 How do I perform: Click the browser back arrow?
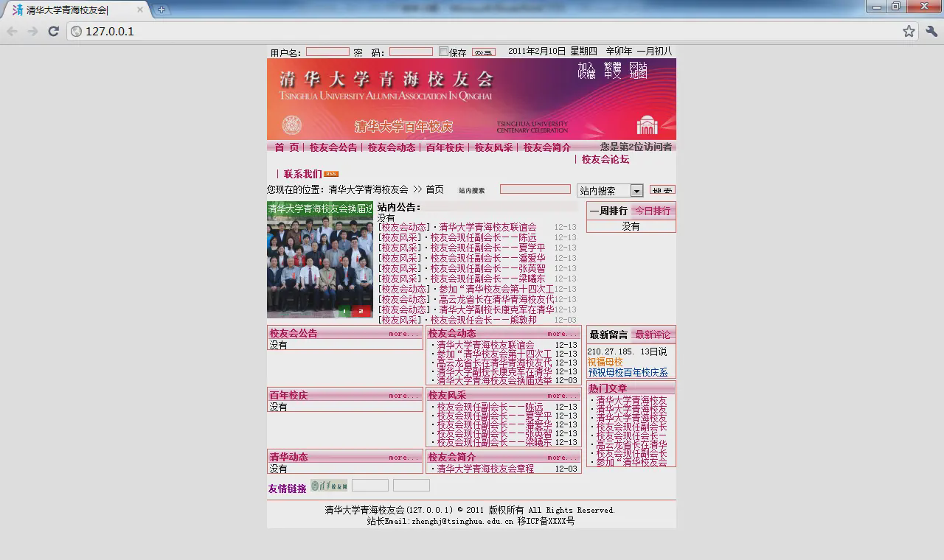point(12,31)
